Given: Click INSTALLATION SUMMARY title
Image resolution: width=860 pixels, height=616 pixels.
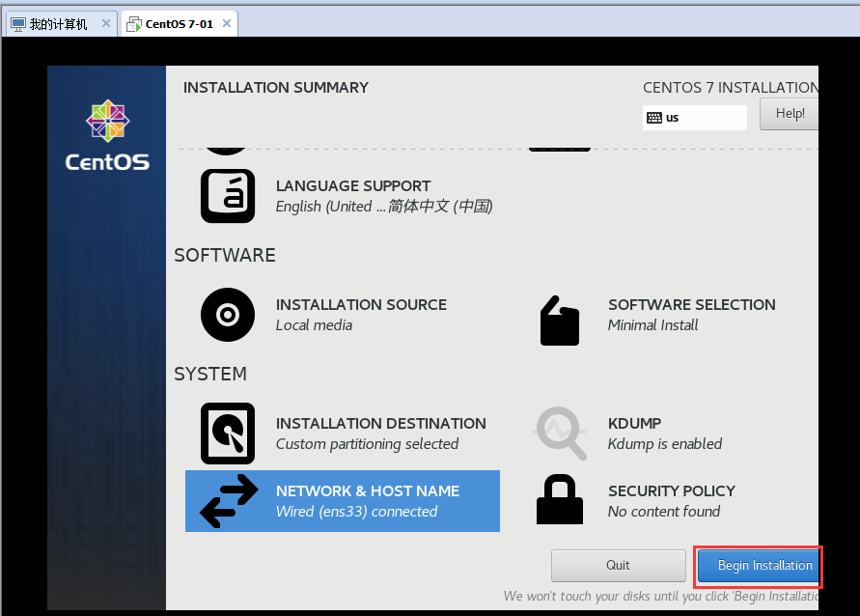Looking at the screenshot, I should tap(276, 88).
